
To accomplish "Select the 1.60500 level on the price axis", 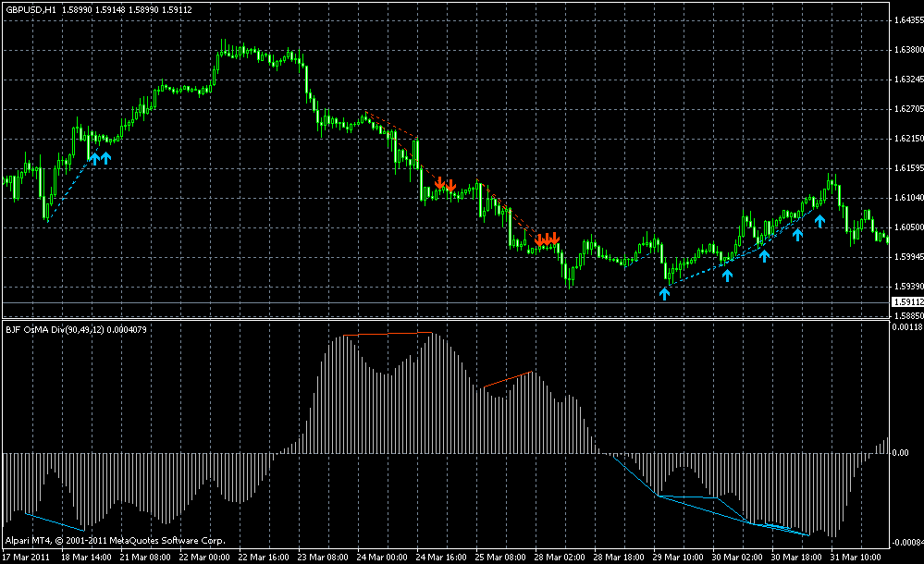I will 906,227.
